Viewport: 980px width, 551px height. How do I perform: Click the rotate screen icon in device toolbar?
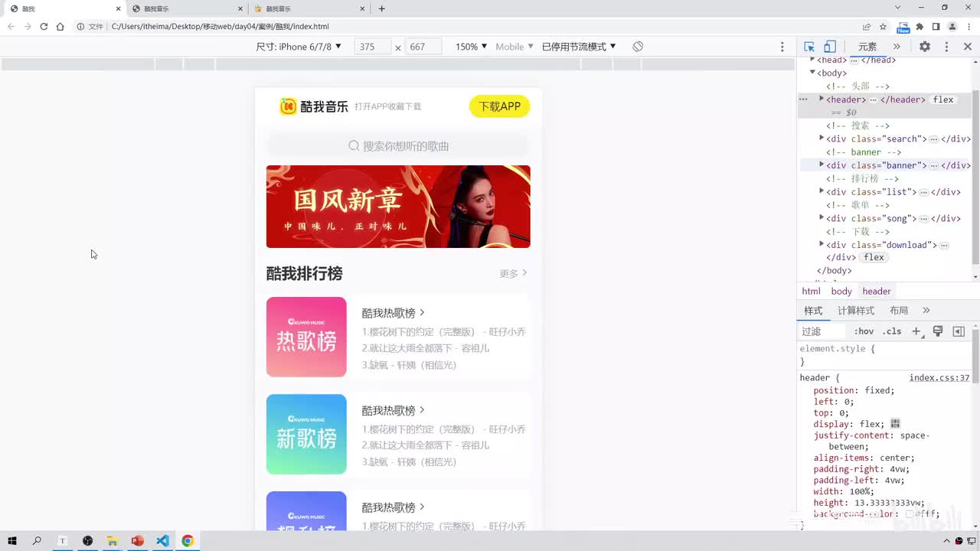pyautogui.click(x=638, y=47)
